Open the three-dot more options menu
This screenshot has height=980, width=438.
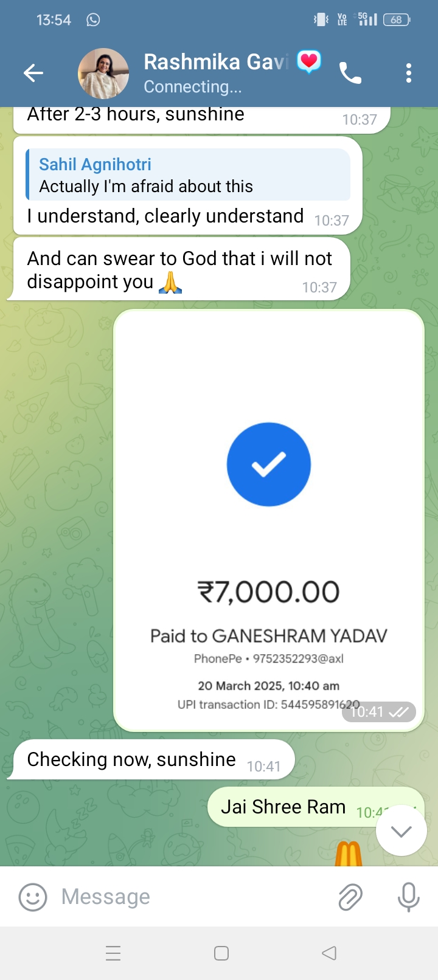409,74
